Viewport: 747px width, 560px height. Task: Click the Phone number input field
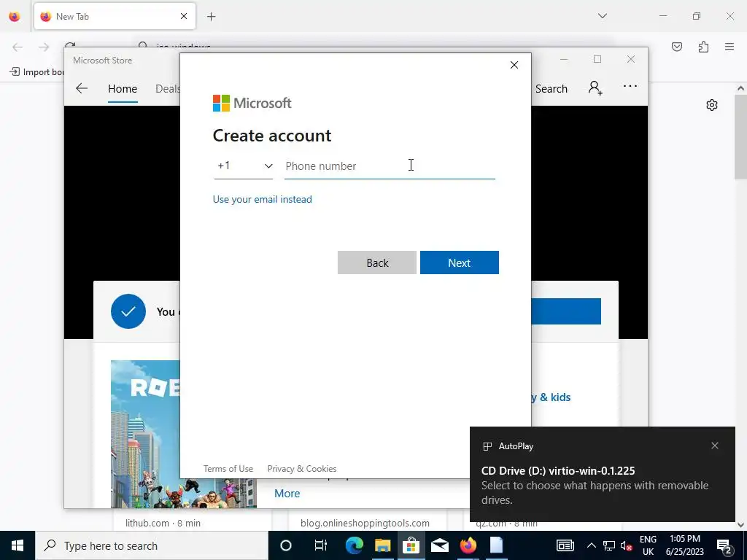click(390, 166)
